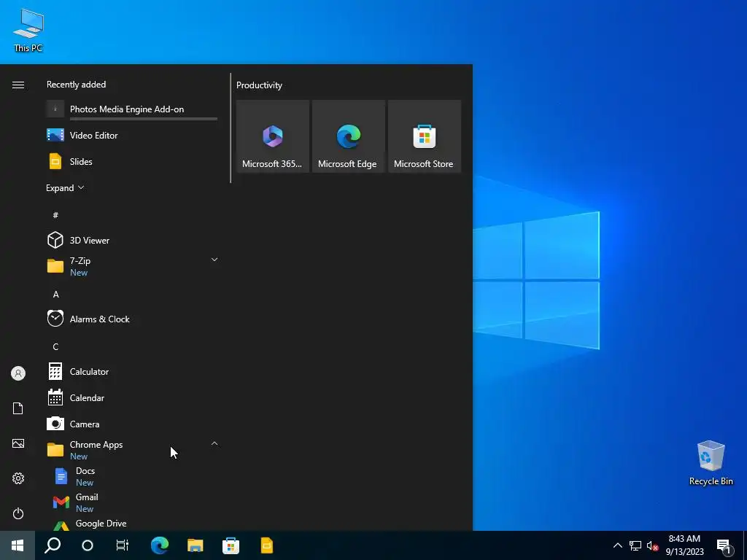This screenshot has width=747, height=560.
Task: Open the Calculator app
Action: click(x=132, y=371)
